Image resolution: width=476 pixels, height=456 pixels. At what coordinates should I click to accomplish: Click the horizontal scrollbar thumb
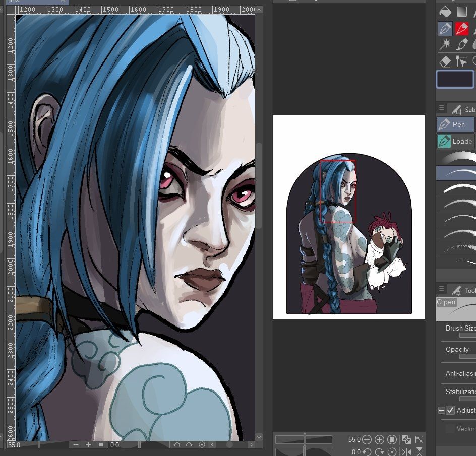pos(230,445)
